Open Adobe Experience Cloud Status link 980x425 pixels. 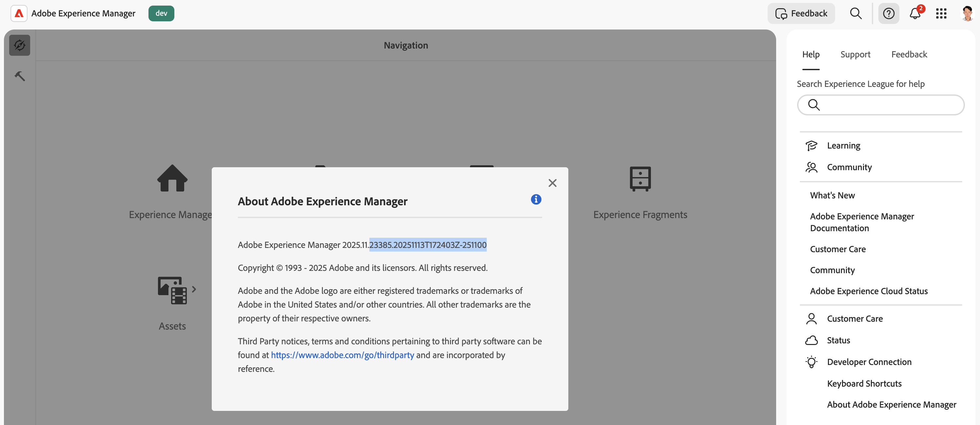click(869, 291)
